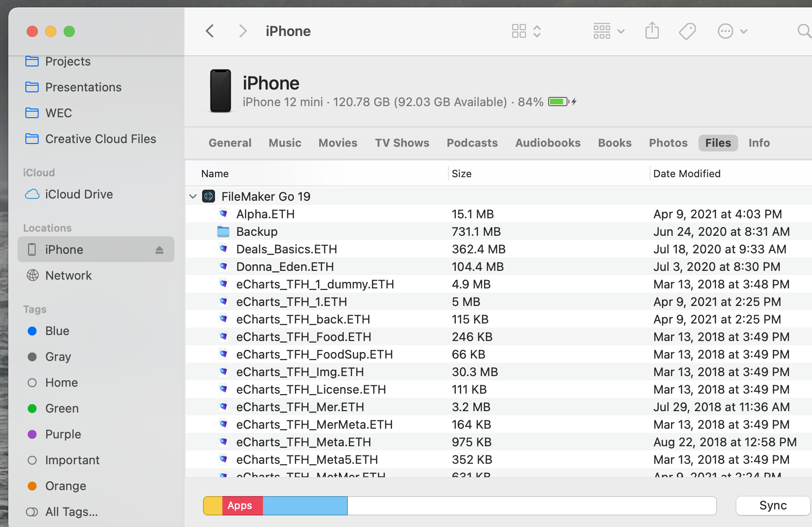Sort by Date Modified column header

tap(687, 174)
